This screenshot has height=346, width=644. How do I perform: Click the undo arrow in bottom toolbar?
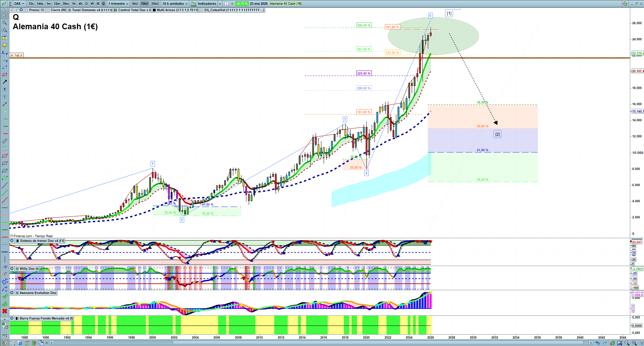[x=597, y=343]
